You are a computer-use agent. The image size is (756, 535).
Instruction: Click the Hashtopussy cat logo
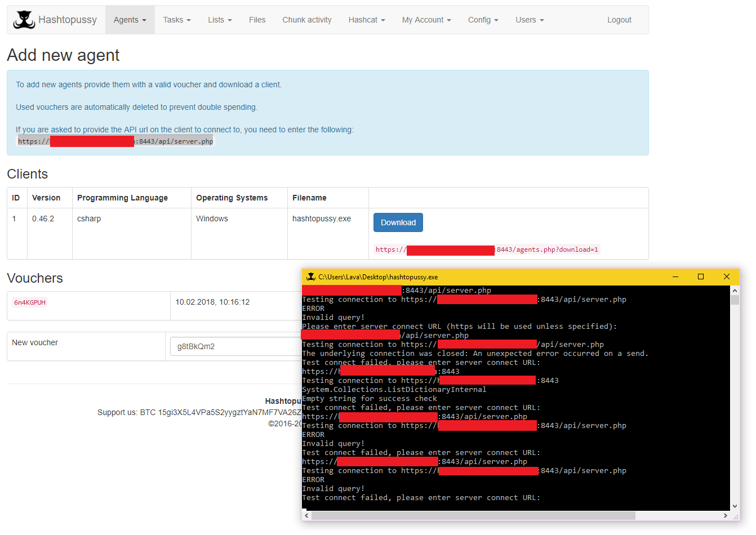click(24, 19)
